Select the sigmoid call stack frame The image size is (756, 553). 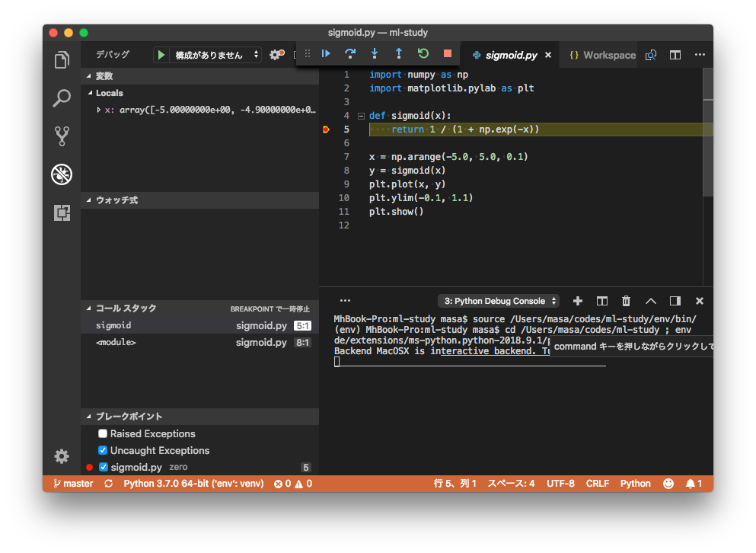pyautogui.click(x=200, y=326)
